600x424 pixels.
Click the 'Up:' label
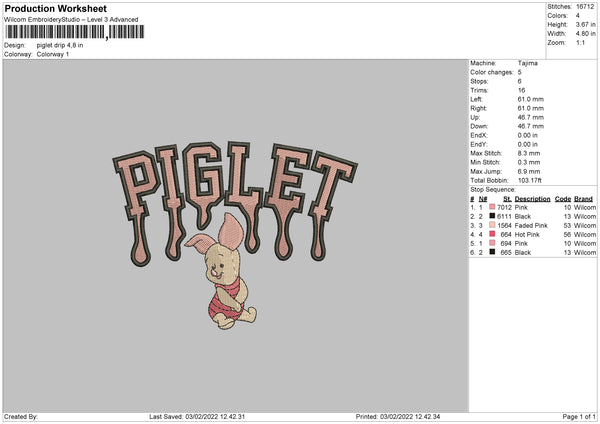(475, 117)
